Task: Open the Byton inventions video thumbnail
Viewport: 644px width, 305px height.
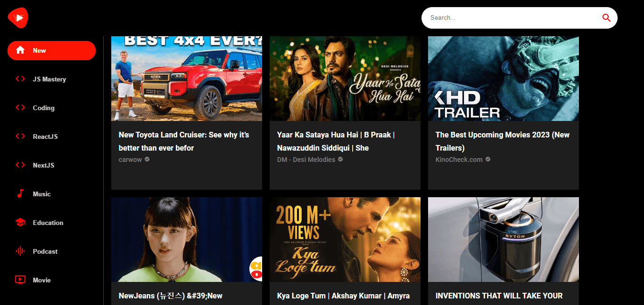Action: [x=504, y=240]
